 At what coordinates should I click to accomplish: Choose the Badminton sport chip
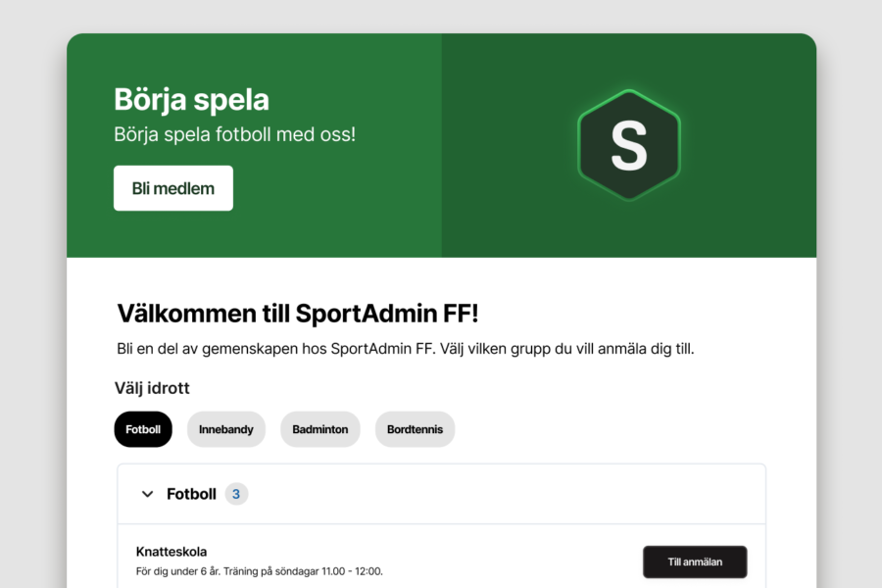click(320, 429)
